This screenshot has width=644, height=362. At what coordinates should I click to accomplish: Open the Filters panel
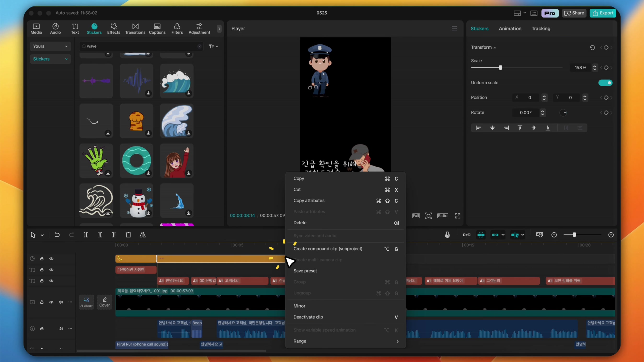[177, 28]
